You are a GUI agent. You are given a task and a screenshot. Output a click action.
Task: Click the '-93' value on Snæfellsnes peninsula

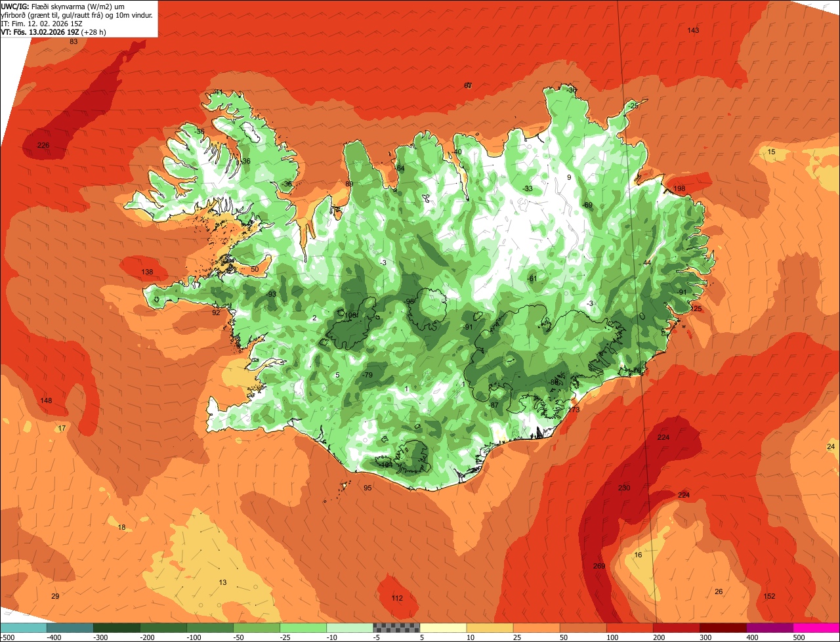[271, 294]
